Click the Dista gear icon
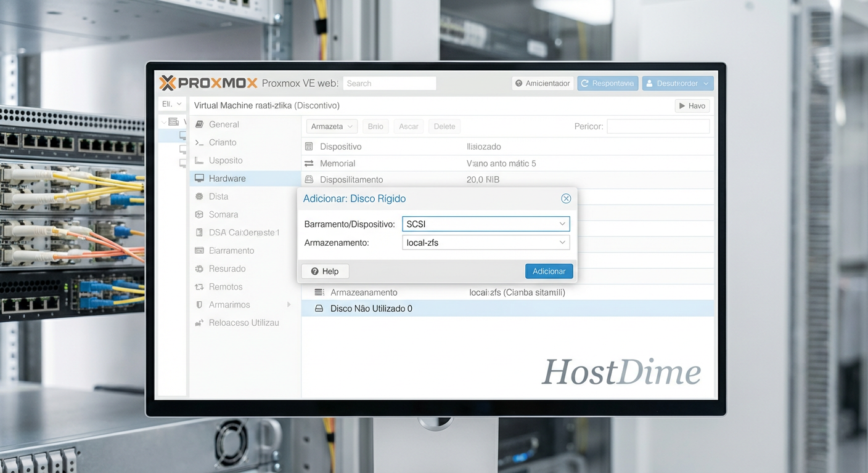The image size is (868, 473). (x=199, y=196)
